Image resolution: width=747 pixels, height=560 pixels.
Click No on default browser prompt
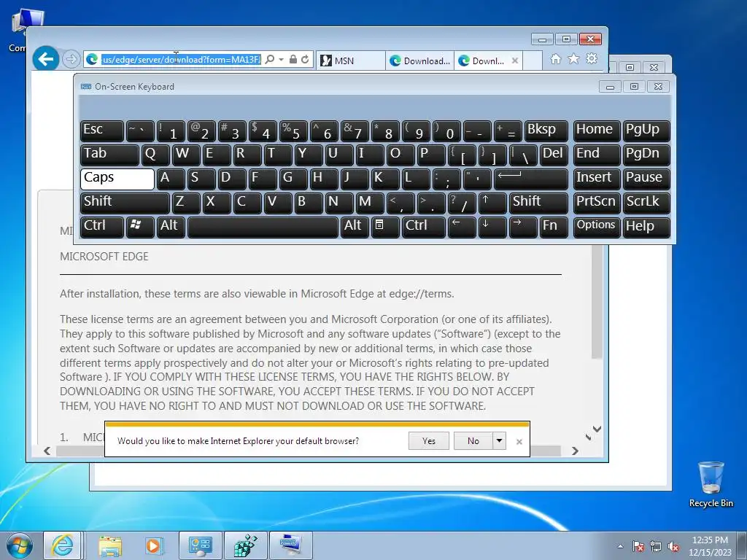tap(473, 441)
